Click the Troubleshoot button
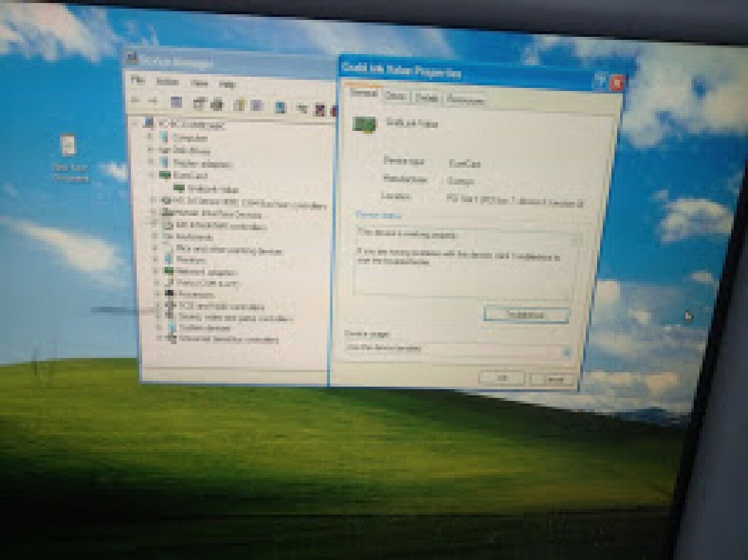The image size is (748, 560). pyautogui.click(x=526, y=314)
